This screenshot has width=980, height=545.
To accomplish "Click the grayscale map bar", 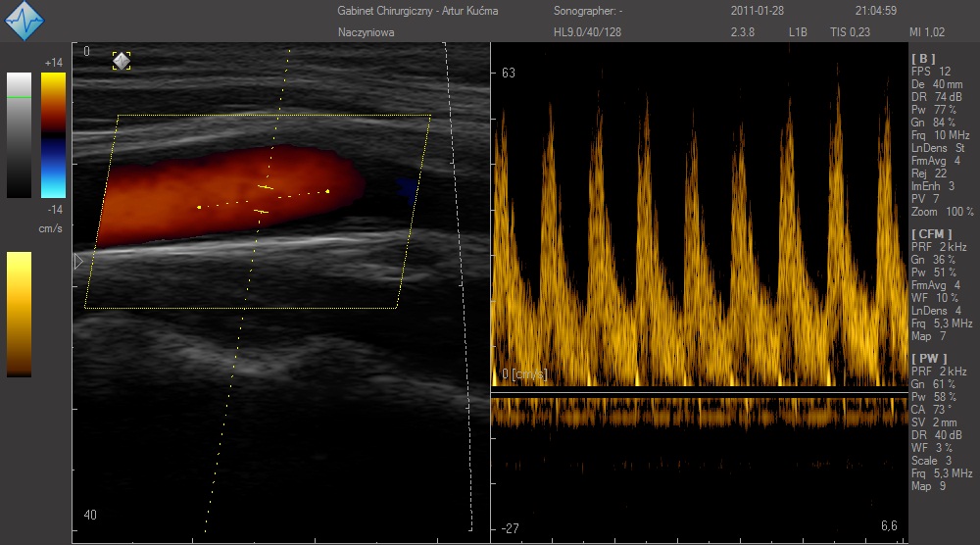I will click(x=19, y=135).
